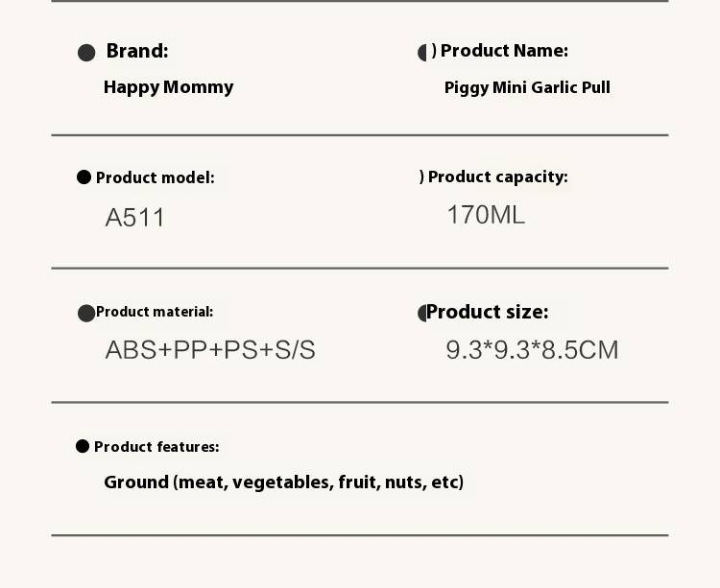Click the bullet dot beside Product material
The width and height of the screenshot is (720, 588).
(x=85, y=313)
